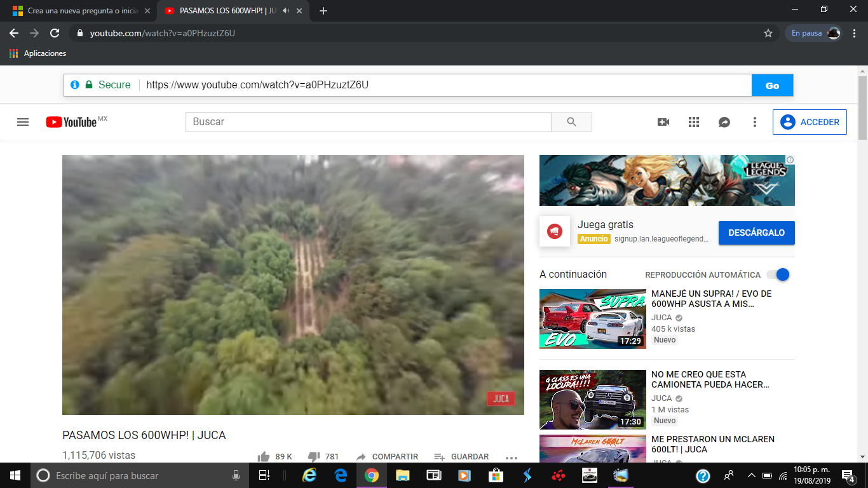Click the blue Go button
The image size is (868, 488).
click(x=772, y=85)
